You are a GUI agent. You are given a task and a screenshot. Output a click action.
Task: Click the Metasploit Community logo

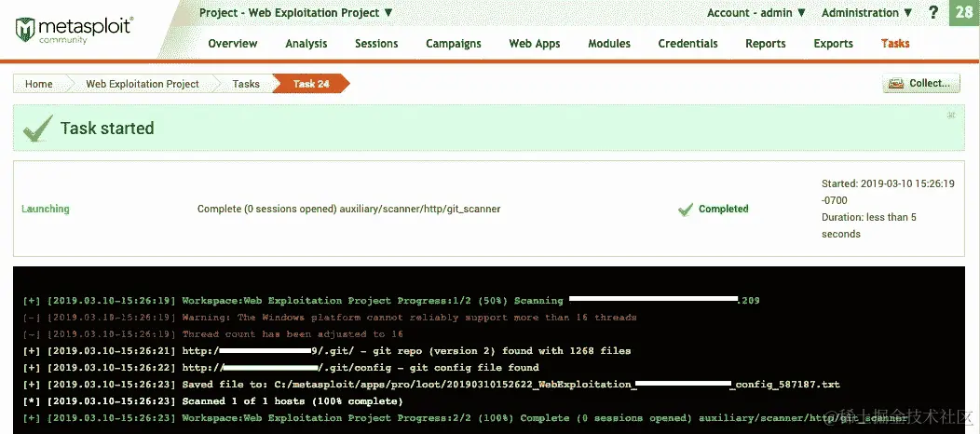74,30
